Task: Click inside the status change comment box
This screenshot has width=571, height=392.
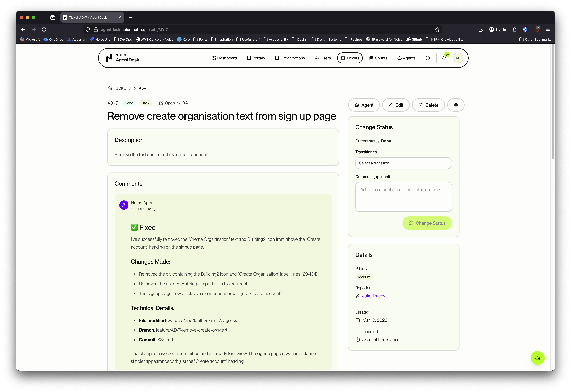Action: click(x=403, y=196)
